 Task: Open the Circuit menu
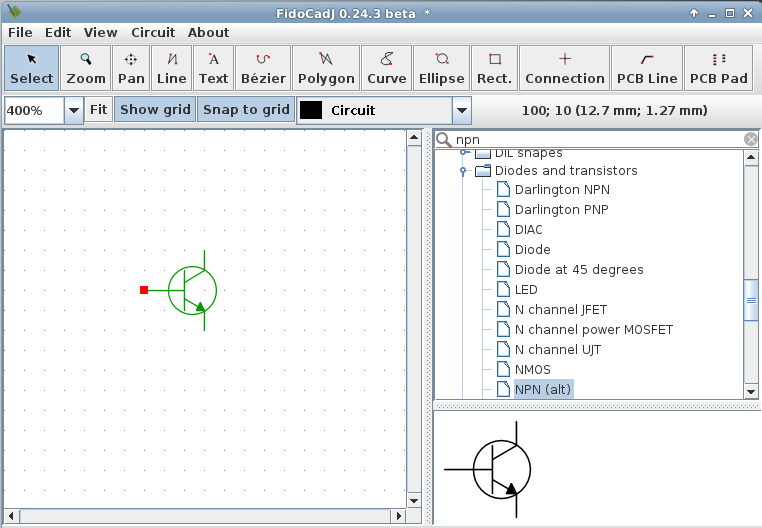pos(153,32)
